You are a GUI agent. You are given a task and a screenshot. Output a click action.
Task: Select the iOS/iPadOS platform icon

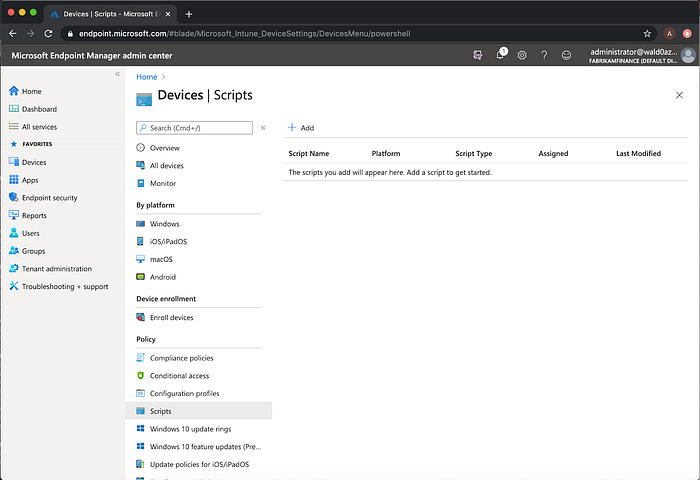(x=141, y=242)
